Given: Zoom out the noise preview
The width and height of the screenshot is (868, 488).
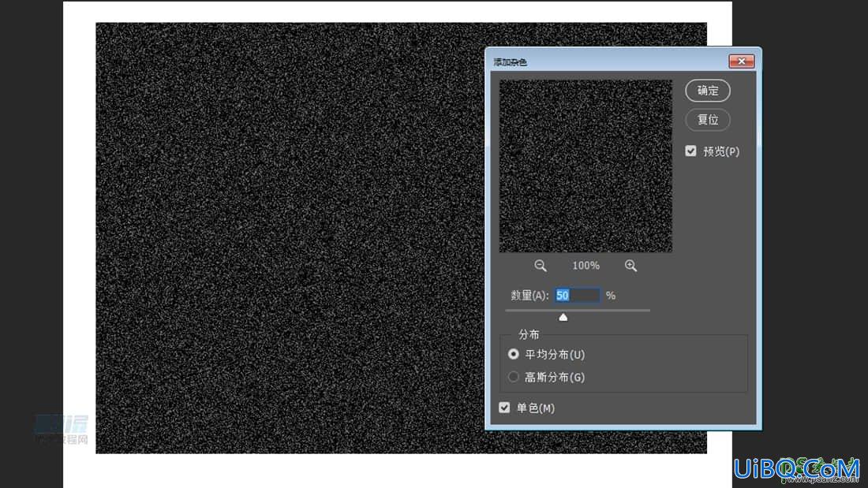Looking at the screenshot, I should 541,266.
